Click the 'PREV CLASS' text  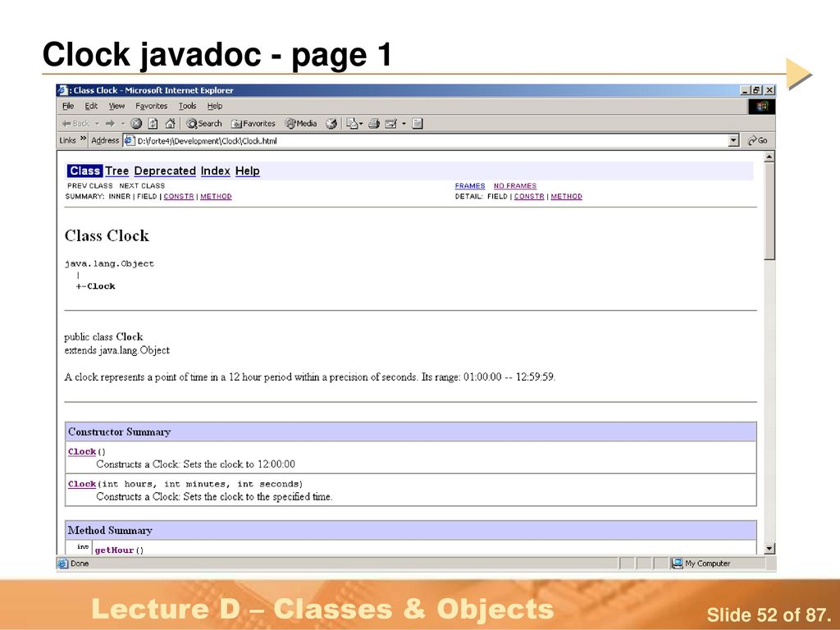pos(90,186)
